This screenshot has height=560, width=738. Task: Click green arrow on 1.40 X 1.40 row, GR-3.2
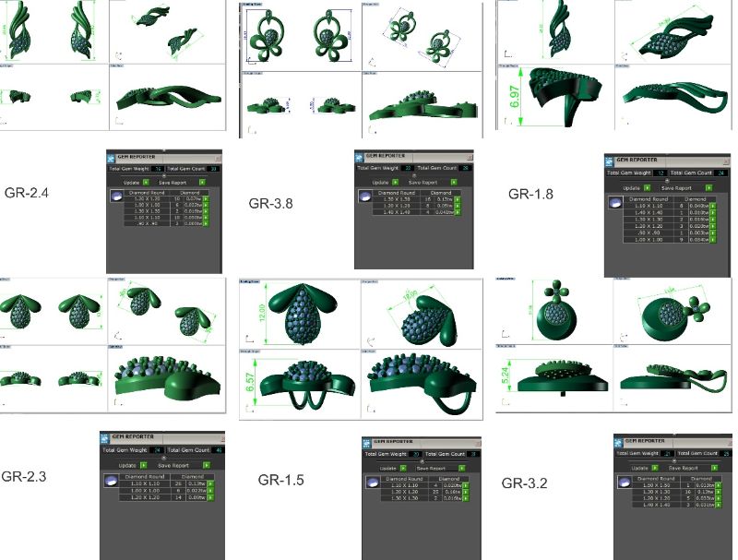719,505
